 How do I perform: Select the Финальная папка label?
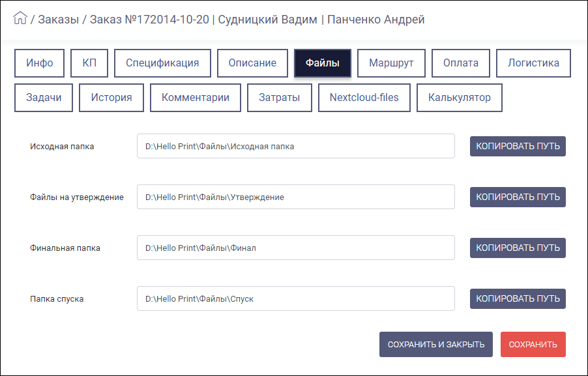pos(65,248)
